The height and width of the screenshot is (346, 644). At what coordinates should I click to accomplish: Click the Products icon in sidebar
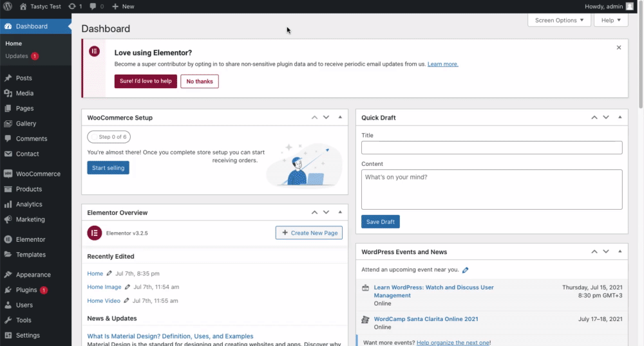tap(8, 189)
